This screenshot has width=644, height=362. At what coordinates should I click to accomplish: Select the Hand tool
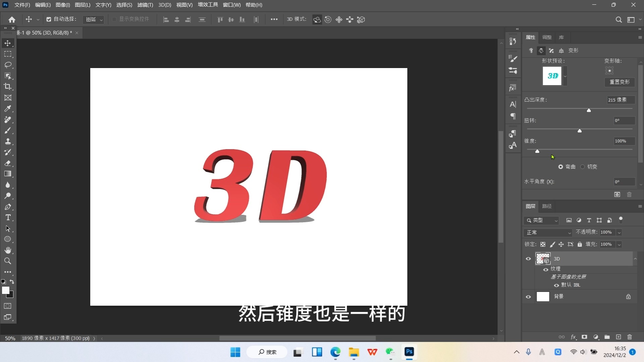[x=8, y=250]
